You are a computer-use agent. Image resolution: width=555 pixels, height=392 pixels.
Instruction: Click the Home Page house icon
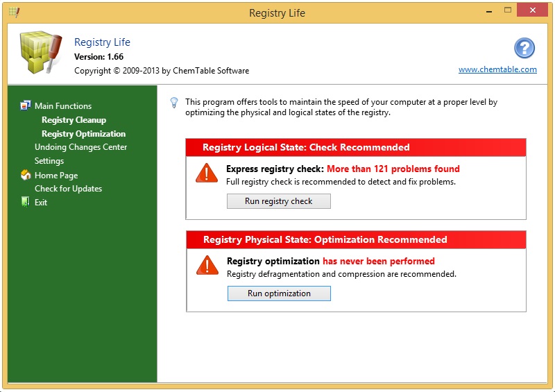(x=26, y=176)
